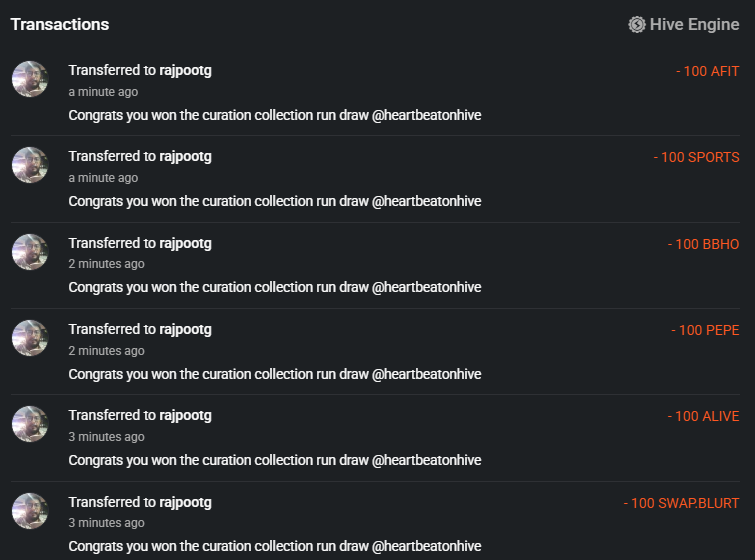This screenshot has width=755, height=560.
Task: Open rajpootg profile in the BBHO transaction
Action: [185, 243]
